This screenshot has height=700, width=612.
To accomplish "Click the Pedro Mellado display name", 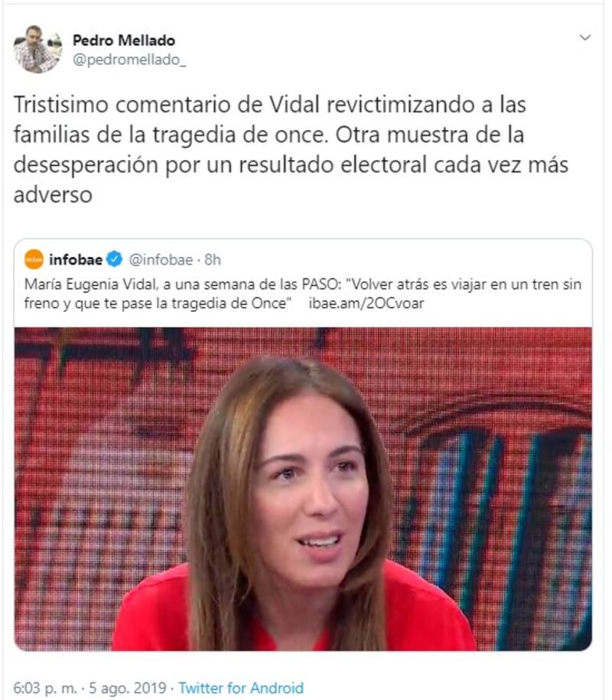I will click(124, 41).
